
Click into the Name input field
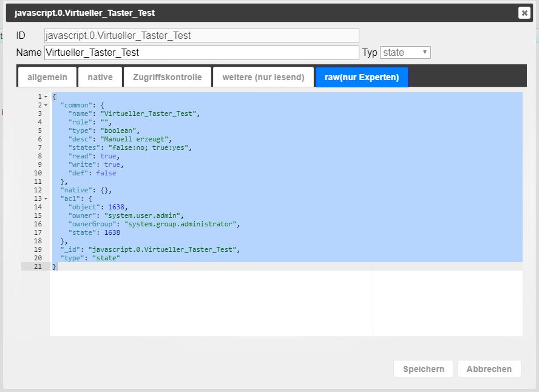(202, 53)
